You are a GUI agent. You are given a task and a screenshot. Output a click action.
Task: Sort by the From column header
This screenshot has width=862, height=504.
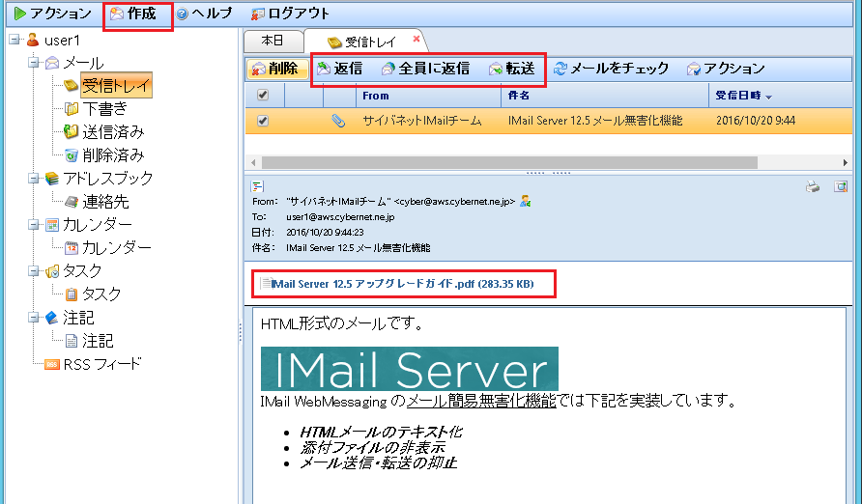point(429,96)
